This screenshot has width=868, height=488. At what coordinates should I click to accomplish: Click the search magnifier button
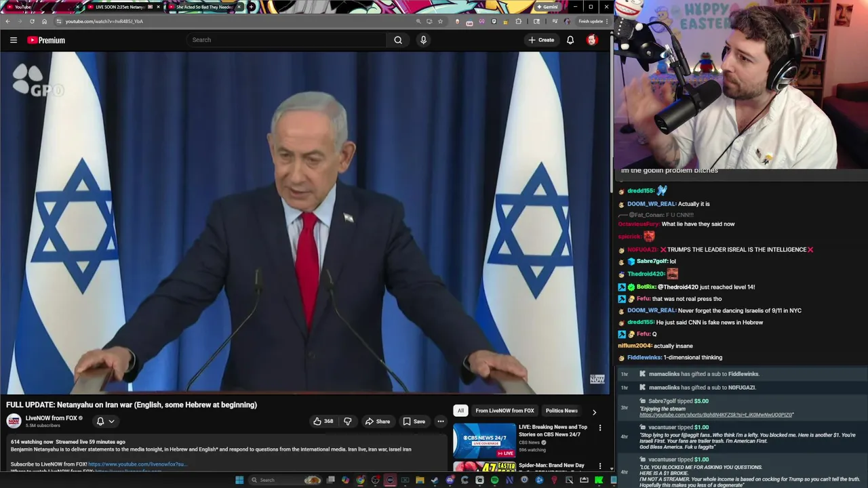(x=398, y=40)
